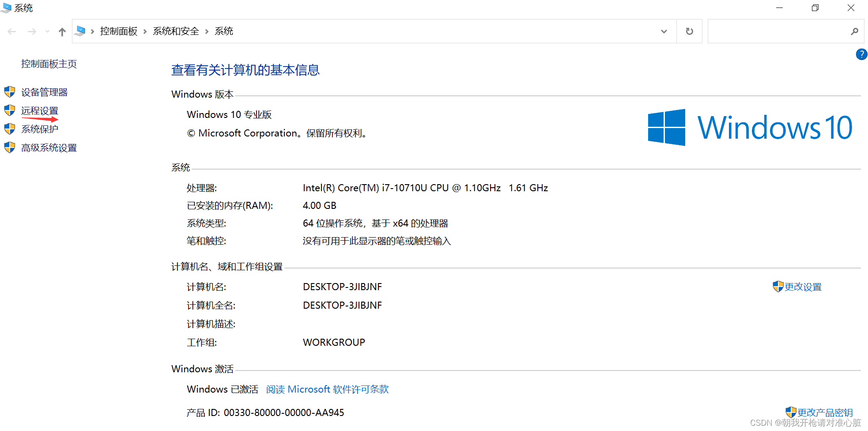The height and width of the screenshot is (431, 868).
Task: Click the computer icon in address bar
Action: [80, 31]
